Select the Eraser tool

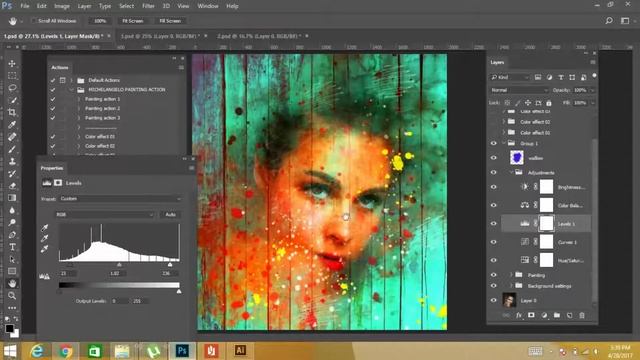(x=12, y=186)
